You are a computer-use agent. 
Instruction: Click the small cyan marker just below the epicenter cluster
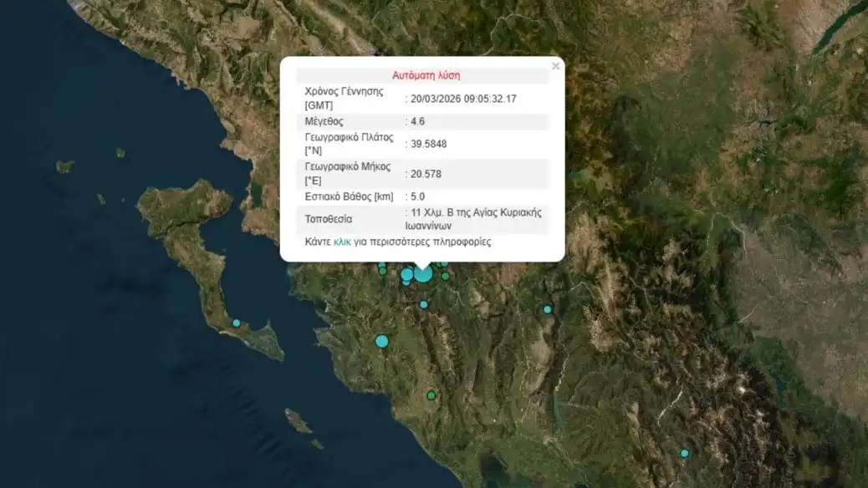pos(424,304)
